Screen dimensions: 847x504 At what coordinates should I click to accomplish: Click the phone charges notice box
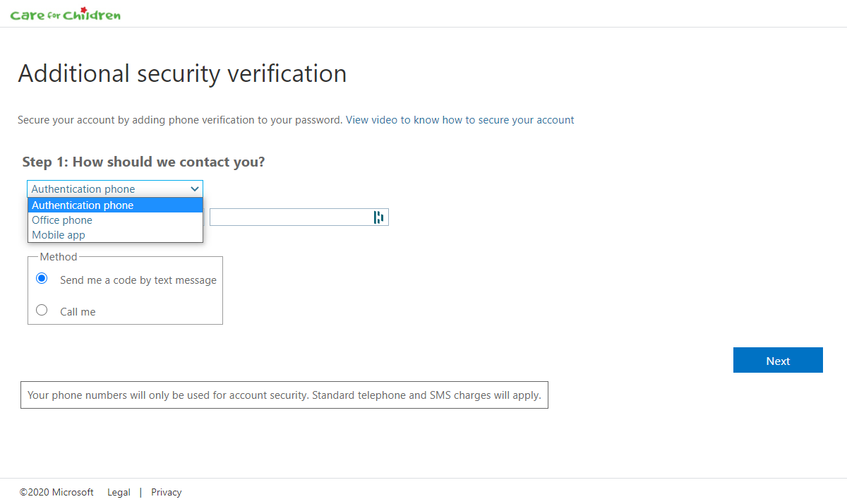[284, 395]
